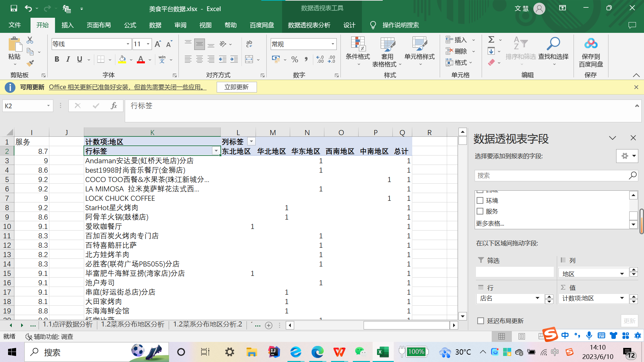The width and height of the screenshot is (644, 362).
Task: Expand the number format 常规 dropdown
Action: (333, 44)
